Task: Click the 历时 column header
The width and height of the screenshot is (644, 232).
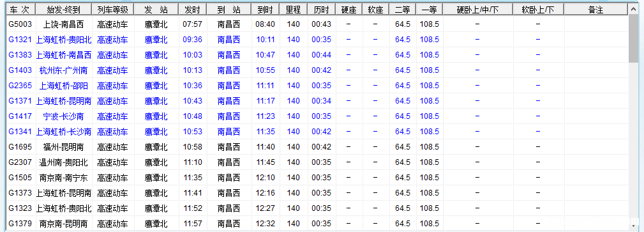Action: [322, 10]
